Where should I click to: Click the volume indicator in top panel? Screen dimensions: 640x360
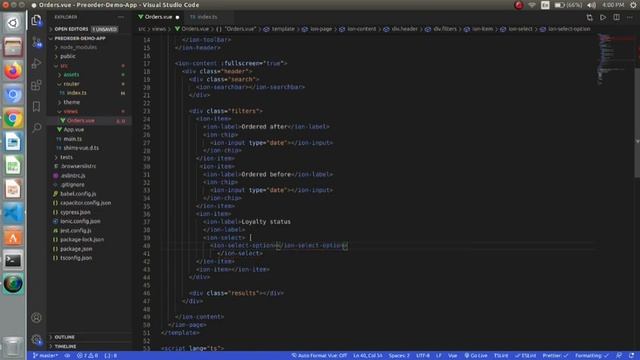(x=591, y=5)
